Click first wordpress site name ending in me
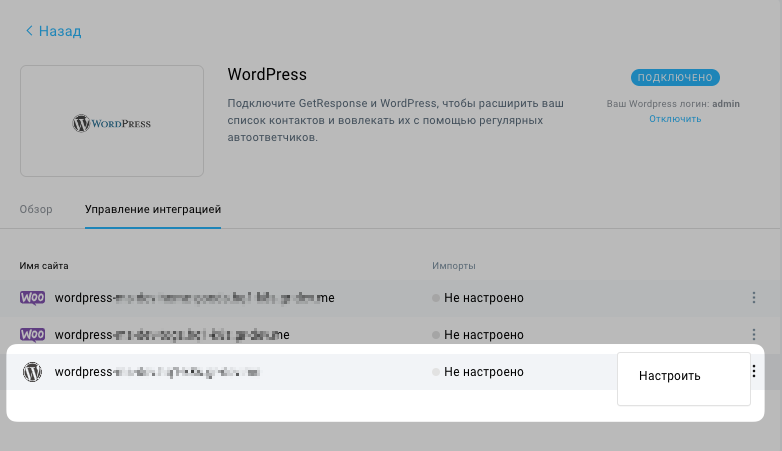The image size is (782, 451). [x=195, y=298]
